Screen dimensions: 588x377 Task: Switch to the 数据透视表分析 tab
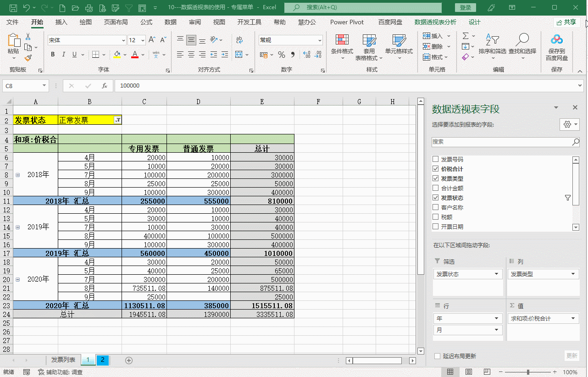pyautogui.click(x=435, y=22)
